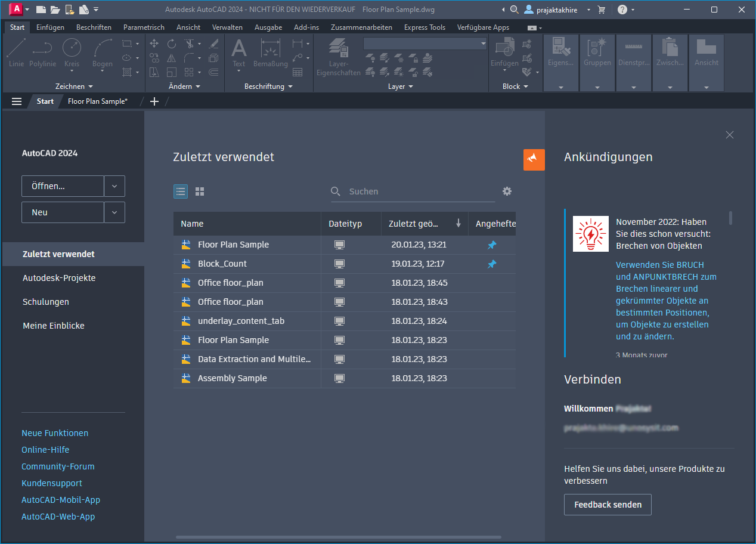Click the open folder icon in quick access
756x544 pixels.
(55, 10)
